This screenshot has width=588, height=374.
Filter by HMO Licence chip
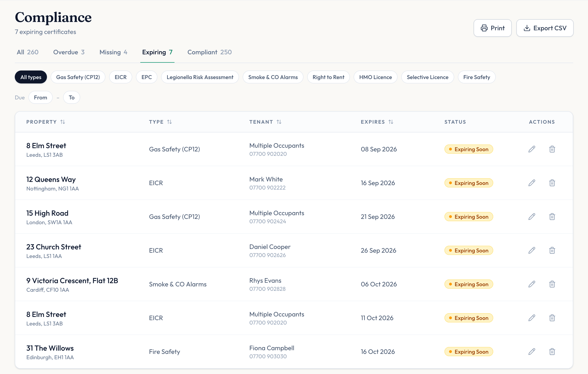tap(375, 77)
